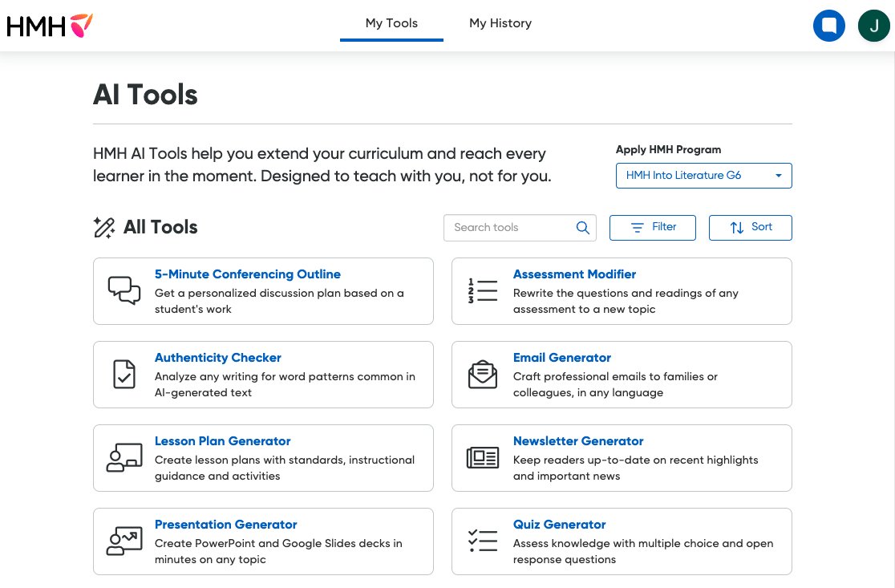Click the magic wand All Tools icon

coord(104,227)
